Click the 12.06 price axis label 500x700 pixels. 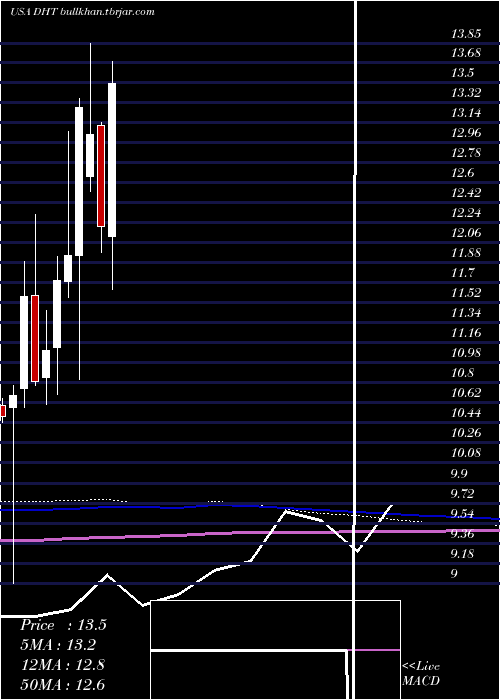[x=466, y=233]
